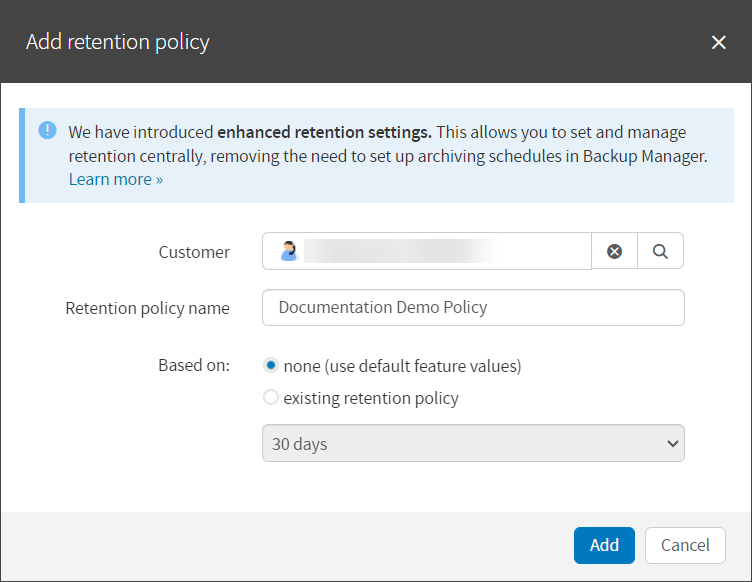Focus the Retention policy name input
This screenshot has height=582, width=752.
[x=473, y=308]
